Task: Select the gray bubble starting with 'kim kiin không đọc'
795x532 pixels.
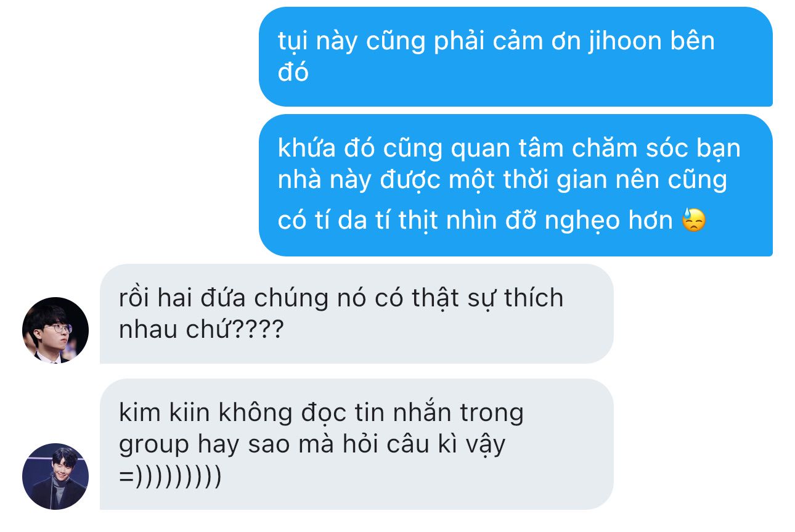Action: [356, 444]
